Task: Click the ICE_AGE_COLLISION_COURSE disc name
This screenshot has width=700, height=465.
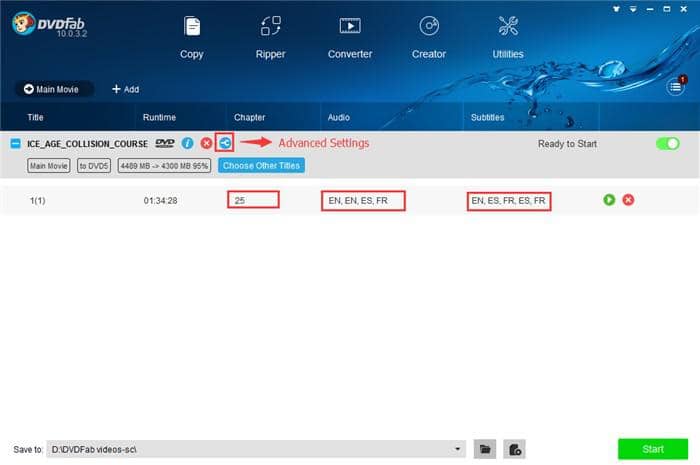Action: click(x=88, y=144)
